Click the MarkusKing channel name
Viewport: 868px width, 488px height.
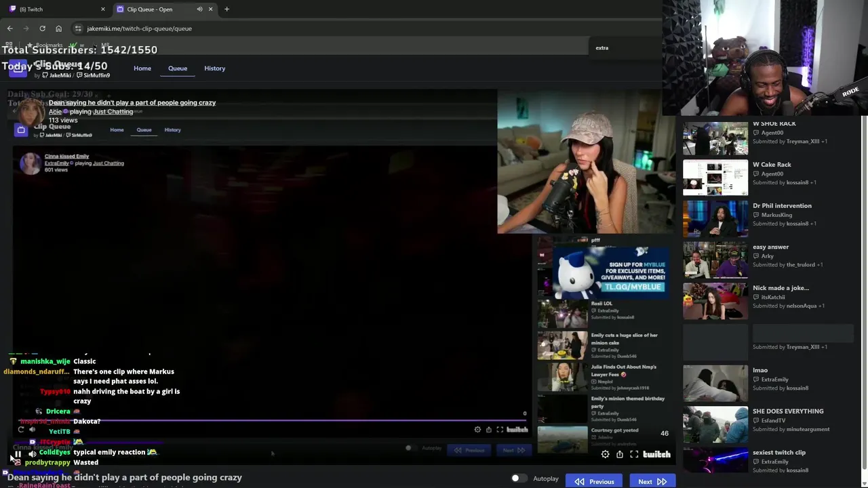pyautogui.click(x=776, y=215)
